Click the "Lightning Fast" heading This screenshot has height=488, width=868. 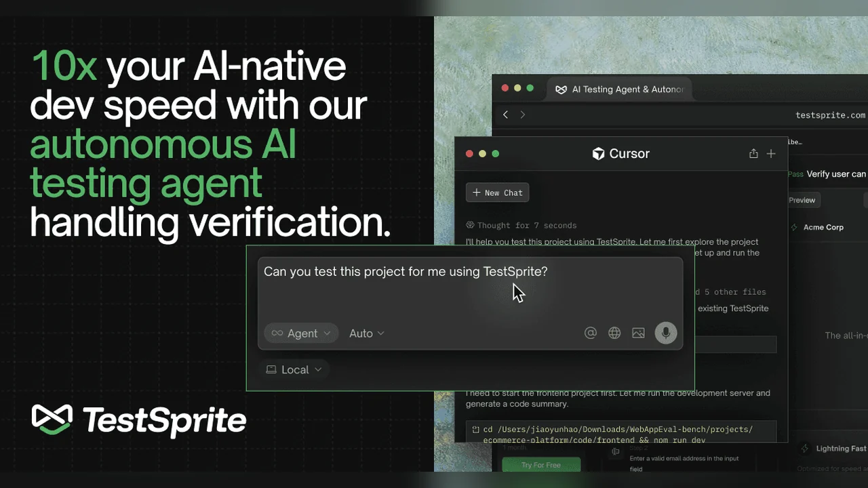842,449
